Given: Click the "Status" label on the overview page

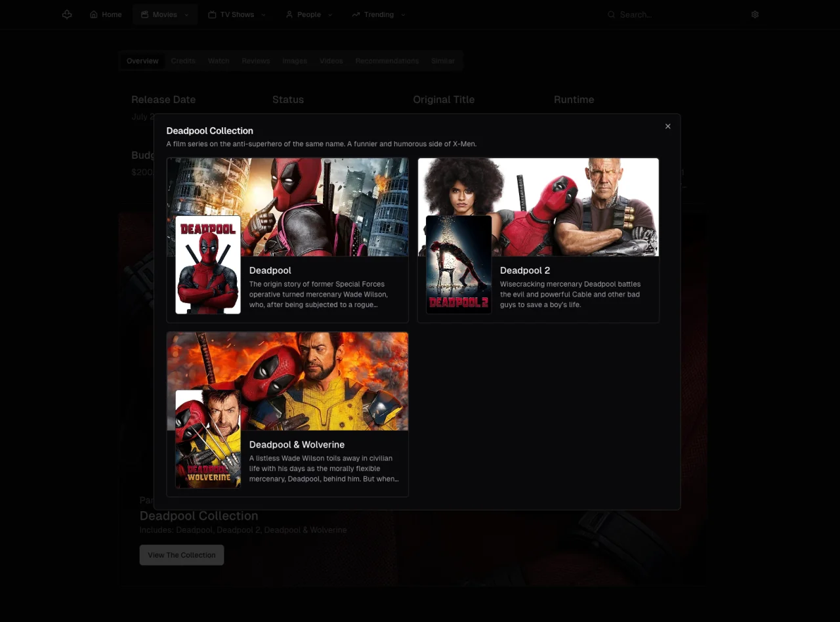Looking at the screenshot, I should click(x=288, y=100).
